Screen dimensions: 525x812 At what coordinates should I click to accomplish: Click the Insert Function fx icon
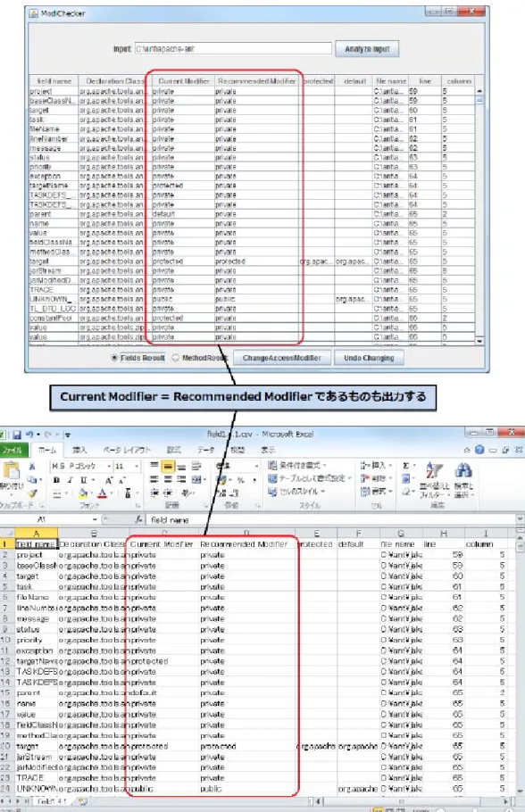coord(138,519)
